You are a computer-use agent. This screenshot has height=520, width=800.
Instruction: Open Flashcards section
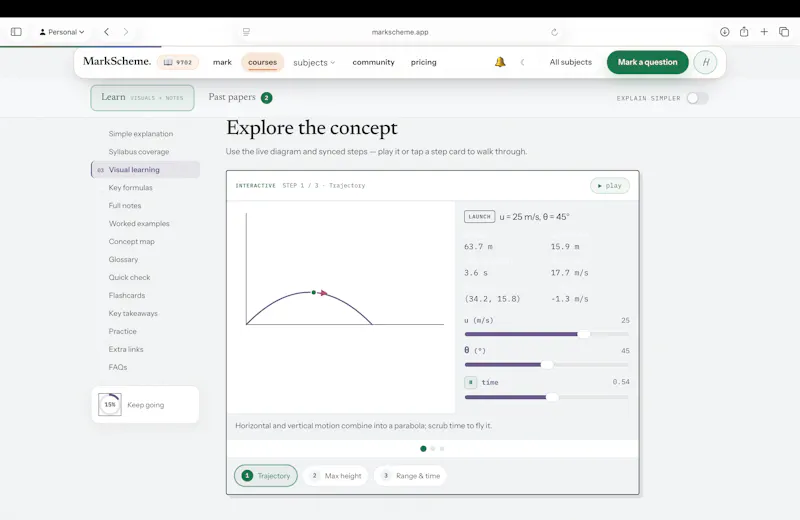127,295
